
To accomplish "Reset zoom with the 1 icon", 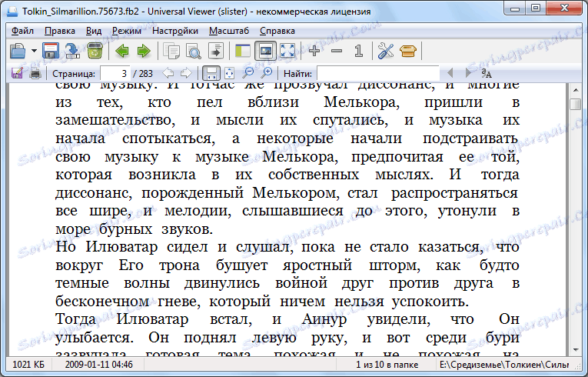I will pos(359,51).
